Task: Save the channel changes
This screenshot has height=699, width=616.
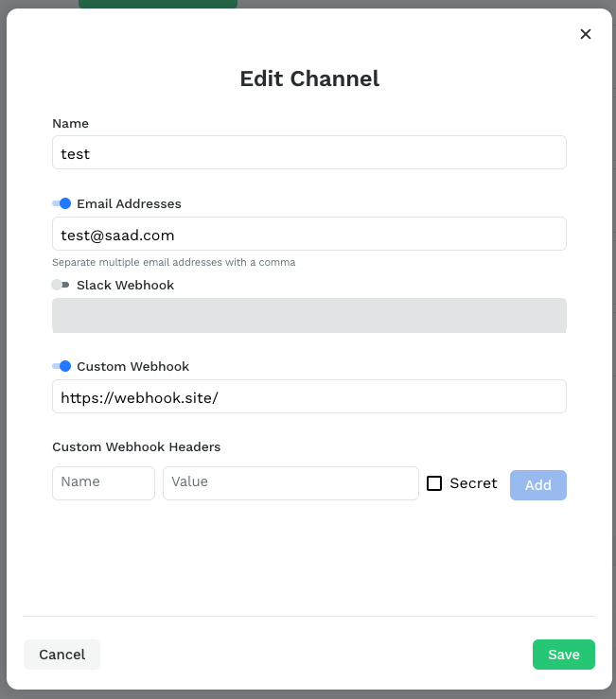Action: tap(563, 655)
